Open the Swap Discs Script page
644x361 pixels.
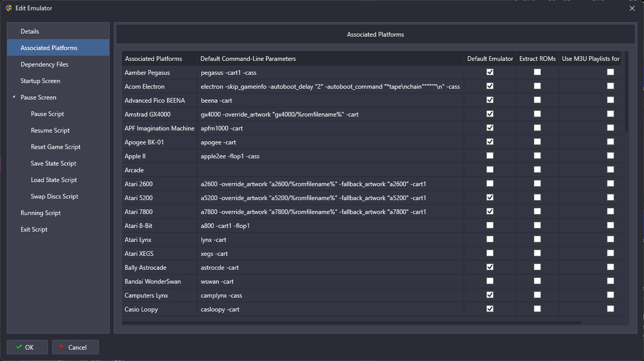click(55, 196)
